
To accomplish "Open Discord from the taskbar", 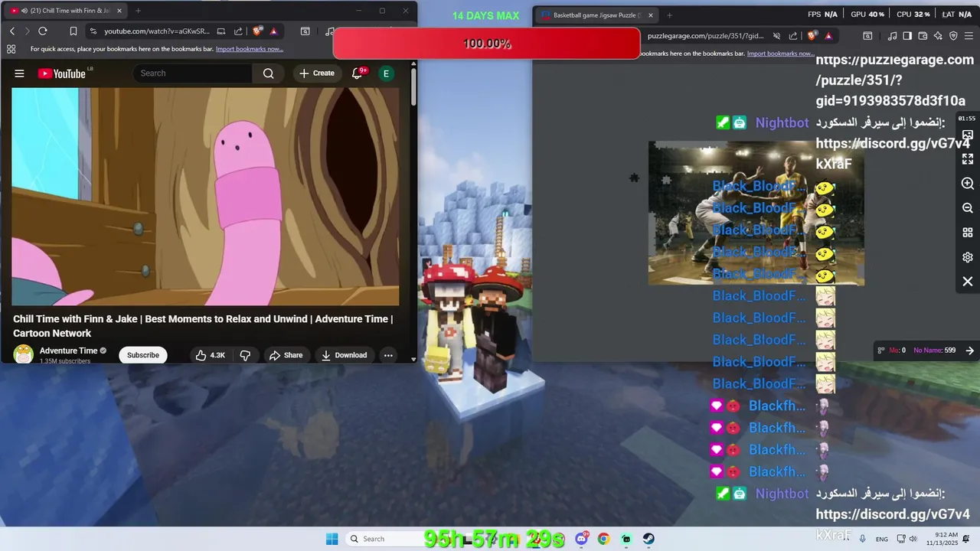I will tap(582, 539).
